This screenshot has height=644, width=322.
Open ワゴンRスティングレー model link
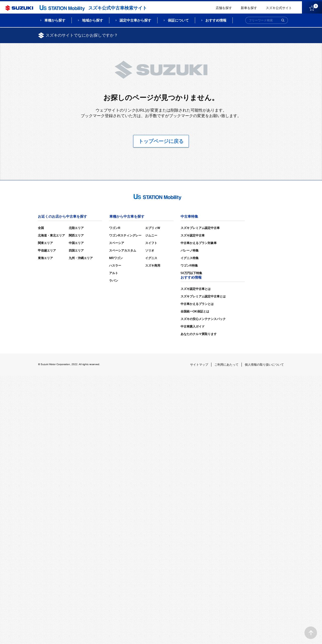coord(125,235)
